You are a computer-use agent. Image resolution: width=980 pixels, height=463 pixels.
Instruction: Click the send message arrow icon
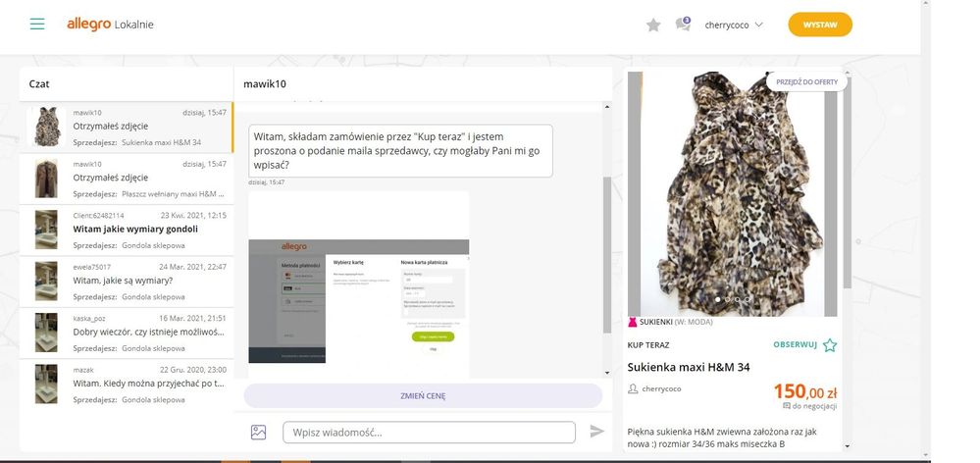tap(596, 432)
